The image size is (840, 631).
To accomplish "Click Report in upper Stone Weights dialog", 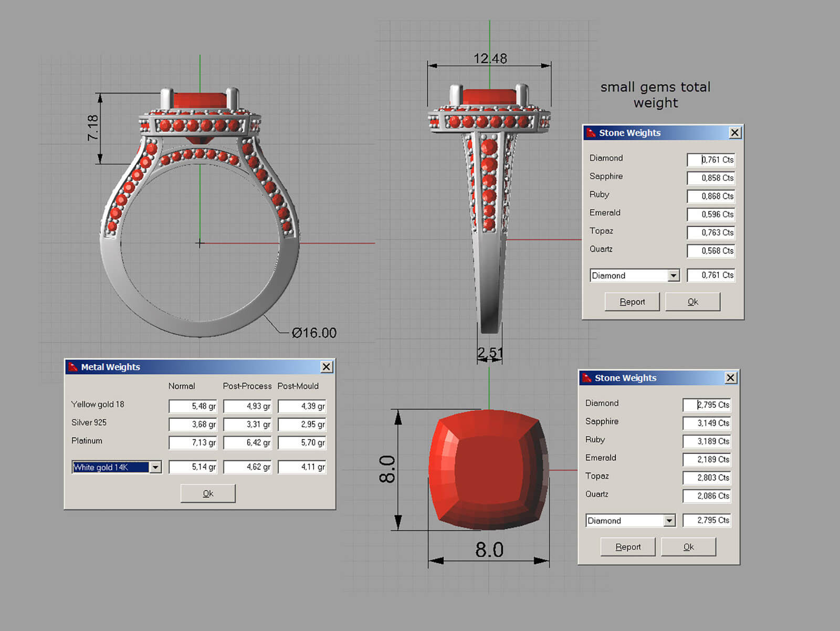I will click(632, 302).
